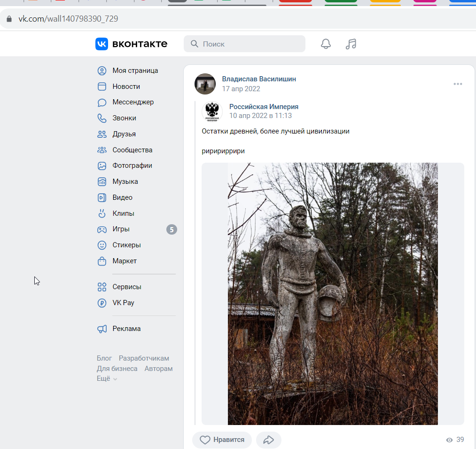Click the text риририррири
The width and height of the screenshot is (476, 449).
[x=223, y=151]
